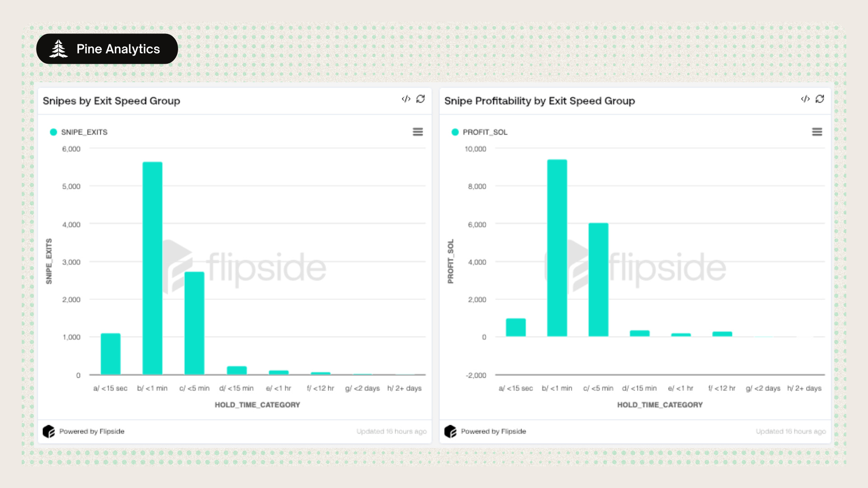Click the Pine Analytics tree logo
Screen dimensions: 868x488
click(58, 49)
